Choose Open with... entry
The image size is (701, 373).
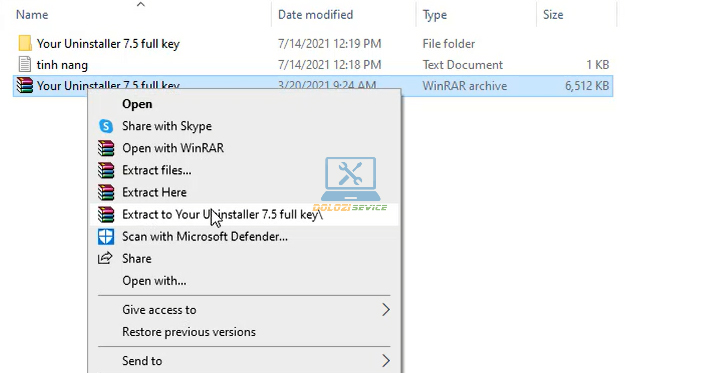pyautogui.click(x=154, y=281)
